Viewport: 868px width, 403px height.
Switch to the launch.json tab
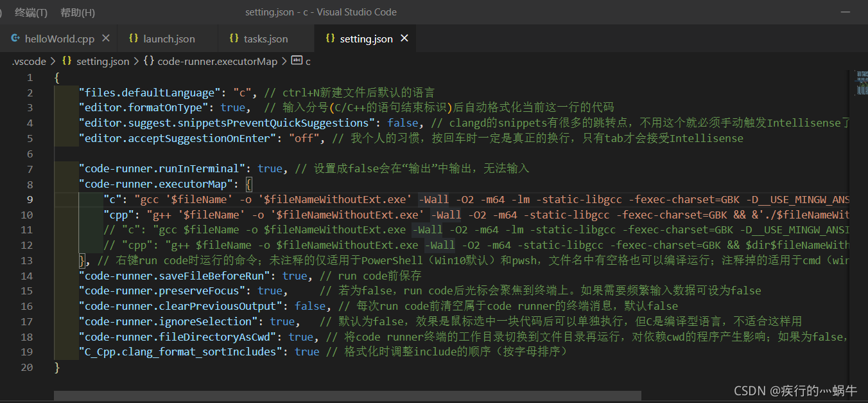pyautogui.click(x=169, y=39)
